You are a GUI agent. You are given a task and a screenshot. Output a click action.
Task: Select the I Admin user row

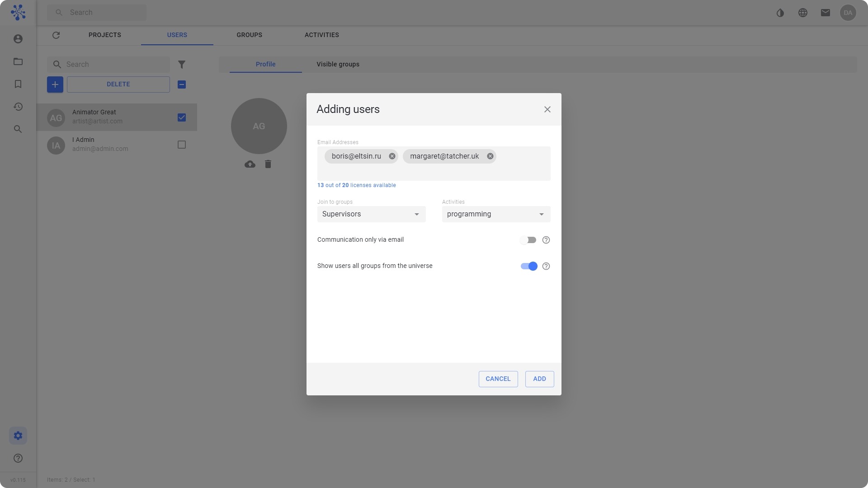(x=117, y=145)
